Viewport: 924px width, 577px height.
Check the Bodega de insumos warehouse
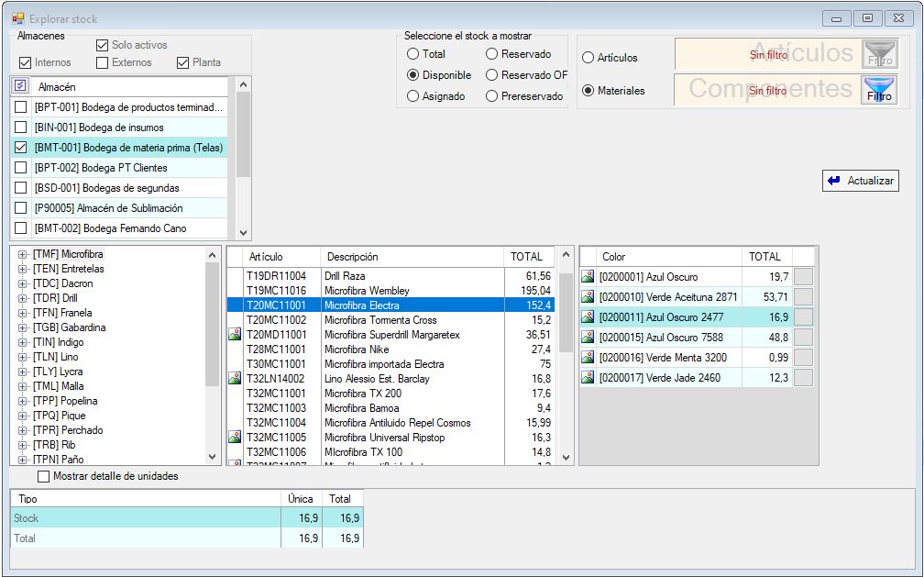[x=20, y=128]
